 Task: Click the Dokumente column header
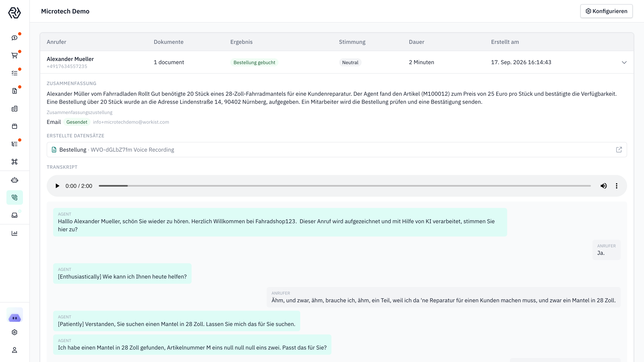click(168, 42)
